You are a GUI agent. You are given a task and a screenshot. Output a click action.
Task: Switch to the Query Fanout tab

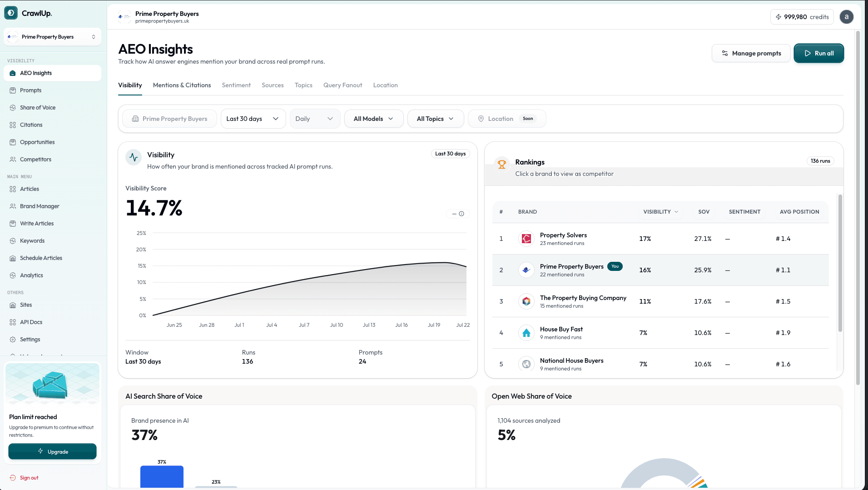coord(343,85)
